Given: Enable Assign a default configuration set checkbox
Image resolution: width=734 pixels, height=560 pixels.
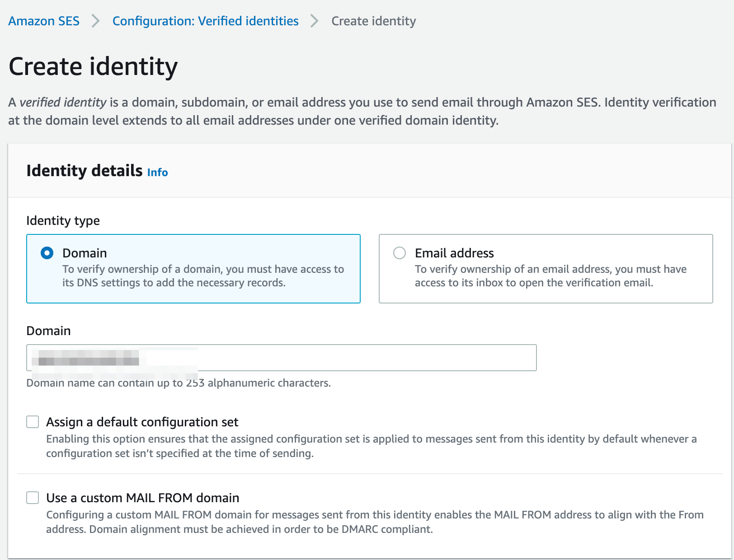Looking at the screenshot, I should [x=33, y=422].
